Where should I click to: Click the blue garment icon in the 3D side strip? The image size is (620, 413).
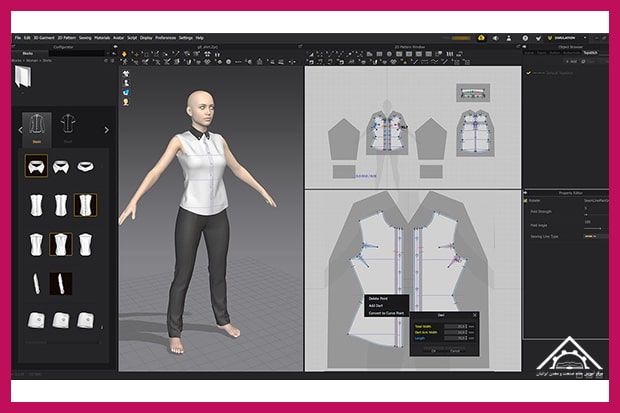tap(126, 92)
